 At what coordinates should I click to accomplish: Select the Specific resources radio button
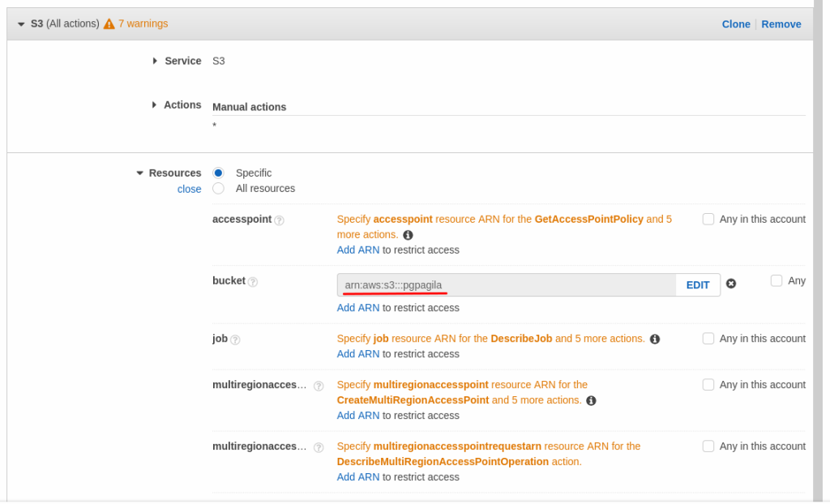pyautogui.click(x=218, y=173)
